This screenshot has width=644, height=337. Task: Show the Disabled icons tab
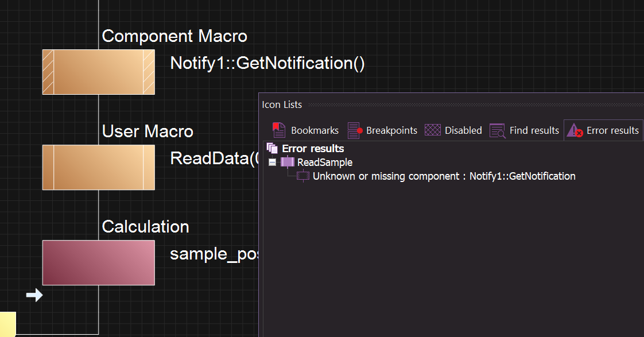click(453, 130)
